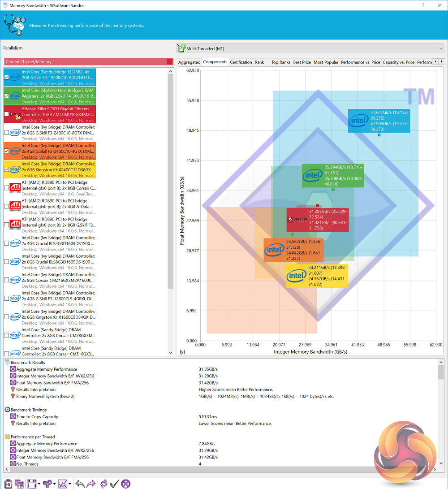Click the results pane left scroll arrow

click(x=7, y=469)
